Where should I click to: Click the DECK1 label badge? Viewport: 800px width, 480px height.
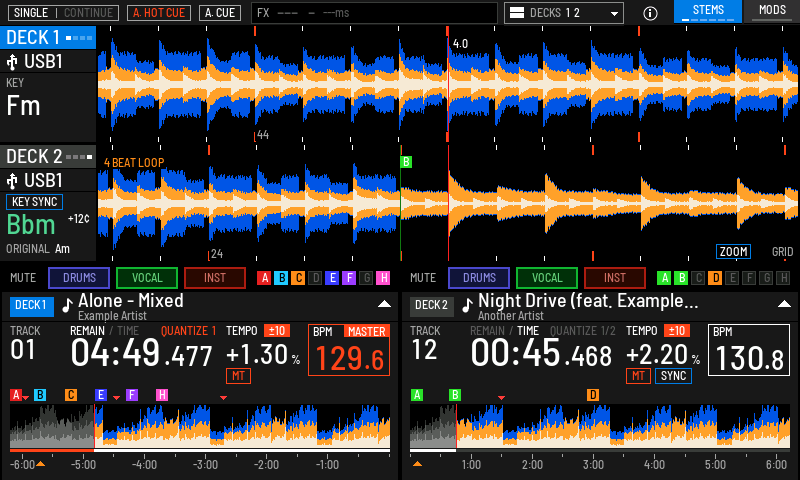coord(32,305)
